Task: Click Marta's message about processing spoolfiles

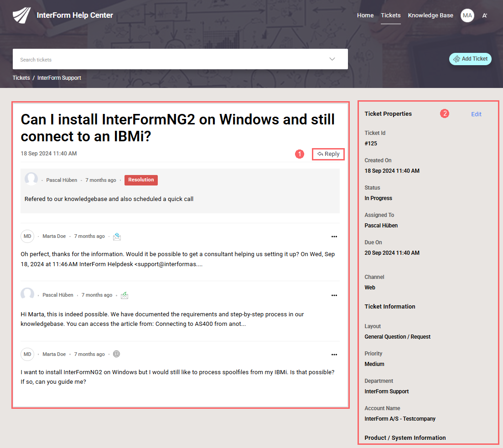Action: click(177, 377)
